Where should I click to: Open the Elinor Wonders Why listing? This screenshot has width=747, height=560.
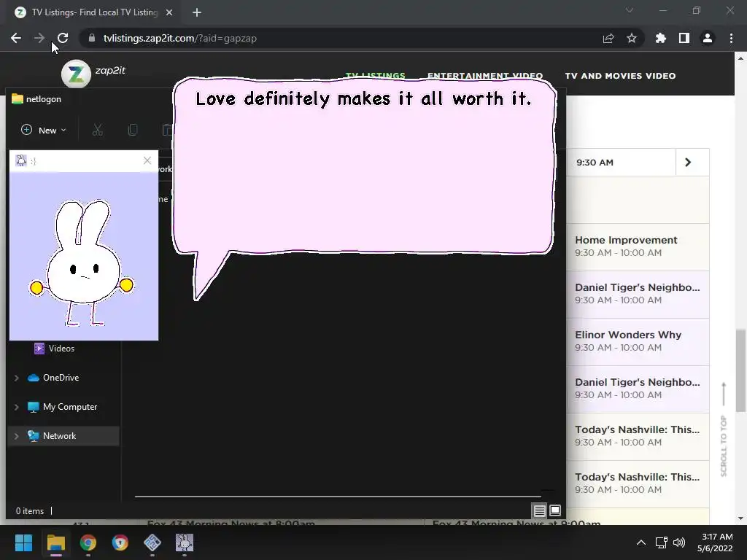[638, 342]
